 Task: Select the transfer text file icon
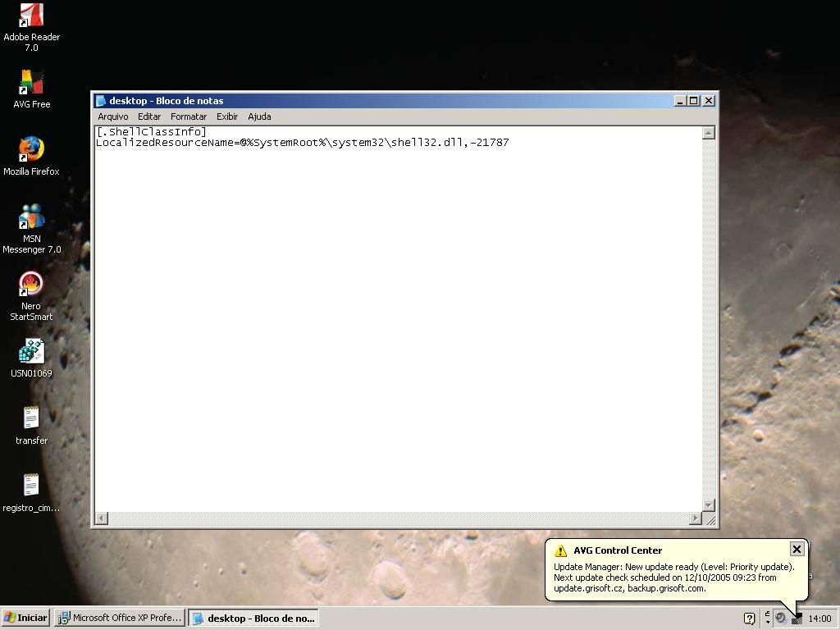pyautogui.click(x=32, y=426)
